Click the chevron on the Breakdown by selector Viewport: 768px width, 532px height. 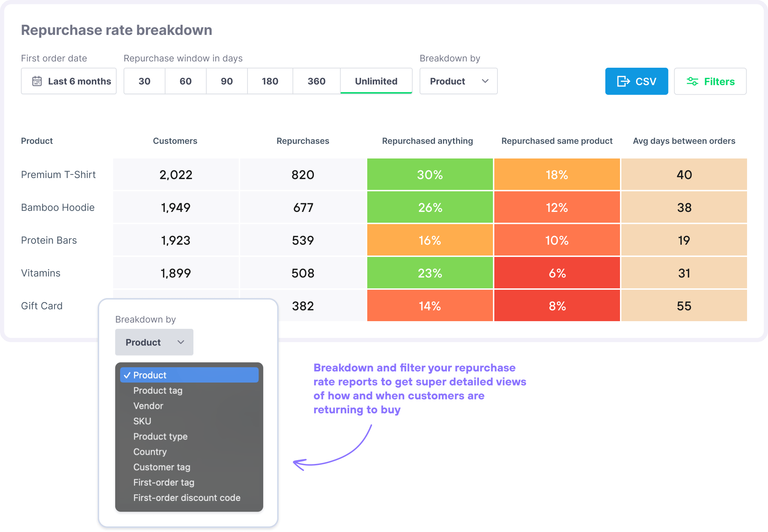click(x=485, y=81)
